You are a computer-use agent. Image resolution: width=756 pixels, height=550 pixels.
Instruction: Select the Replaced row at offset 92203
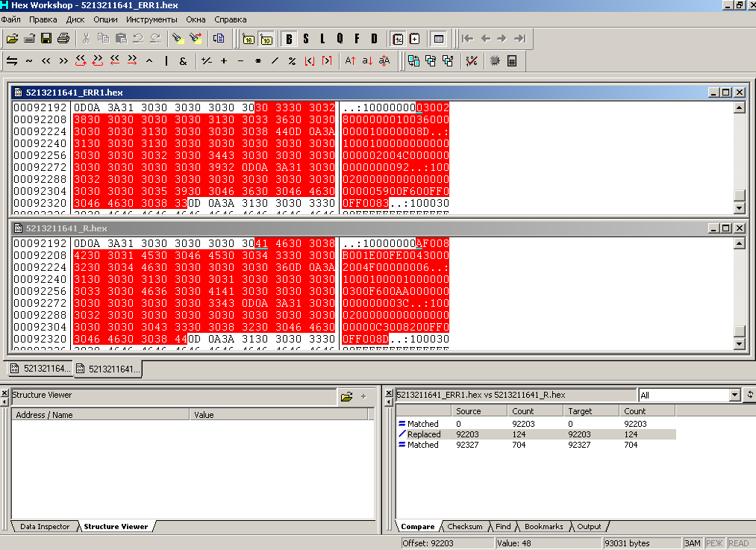(536, 434)
